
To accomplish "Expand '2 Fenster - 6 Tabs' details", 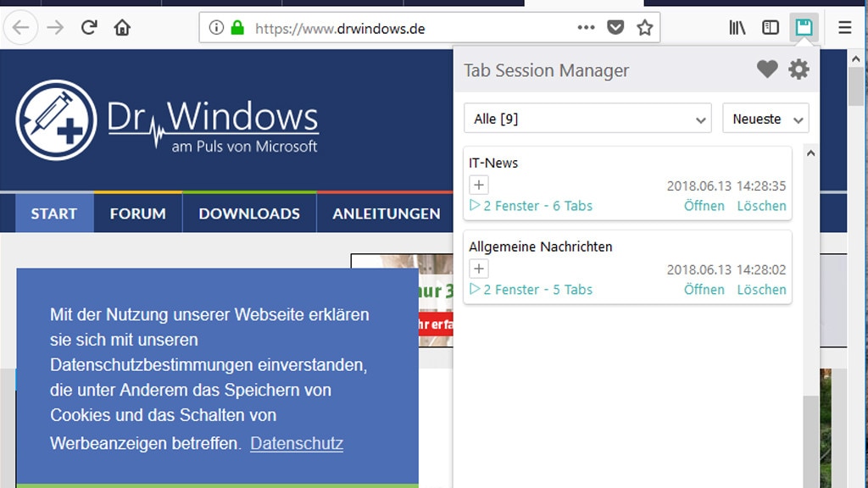I will (x=531, y=206).
